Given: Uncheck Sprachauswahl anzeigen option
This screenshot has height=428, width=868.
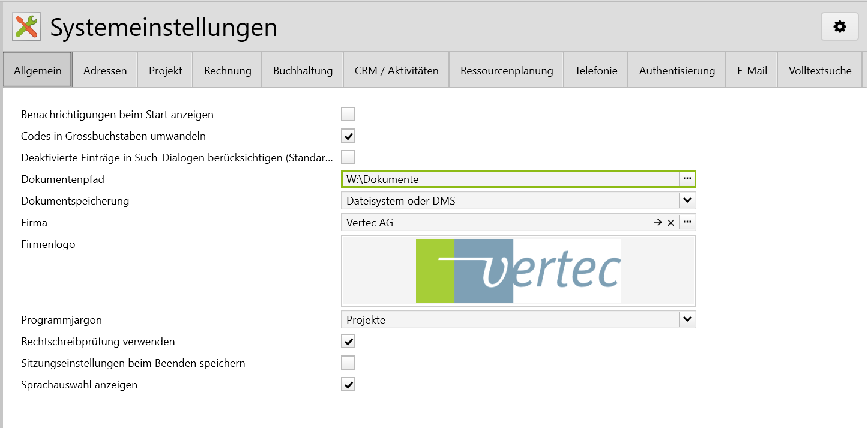Looking at the screenshot, I should point(348,384).
